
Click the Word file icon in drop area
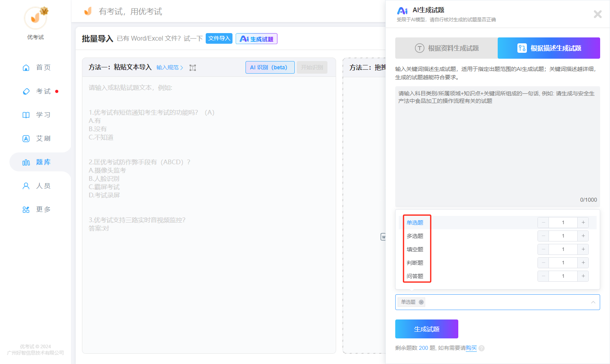[383, 237]
